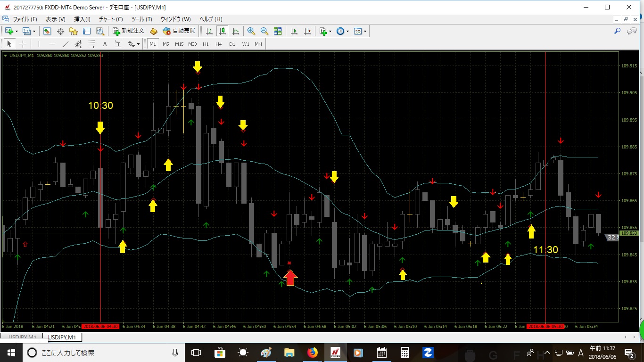Toggle the Terminal panel icon
This screenshot has width=644, height=362.
point(87,31)
